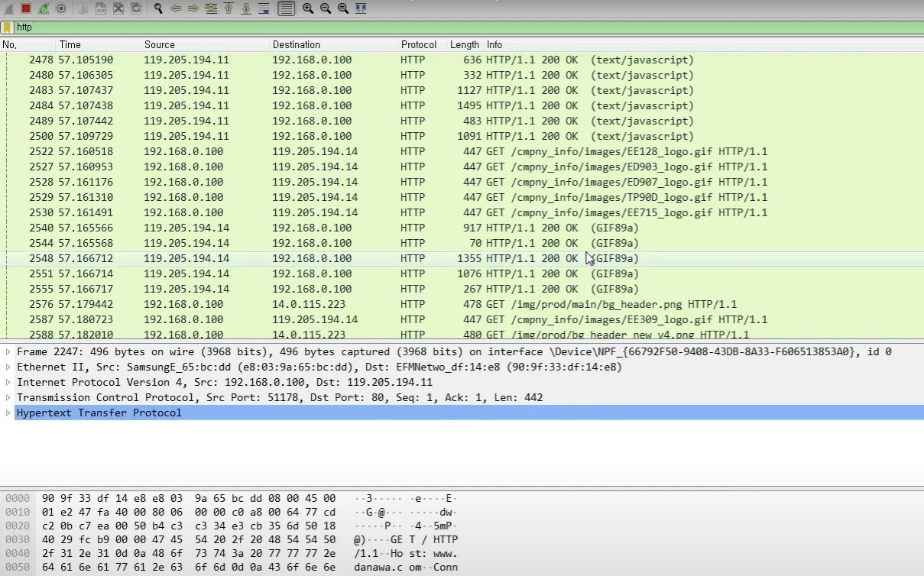Go back to previous packet arrow

coord(176,8)
